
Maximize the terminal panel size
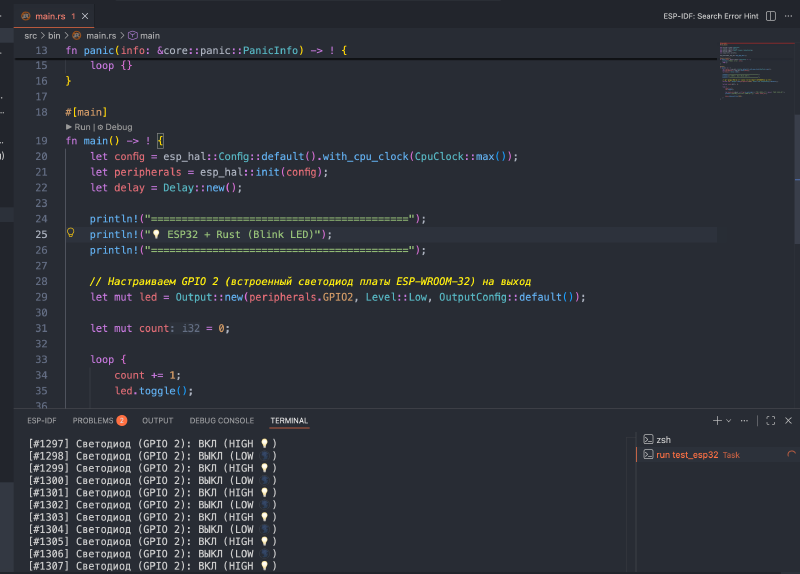(770, 420)
